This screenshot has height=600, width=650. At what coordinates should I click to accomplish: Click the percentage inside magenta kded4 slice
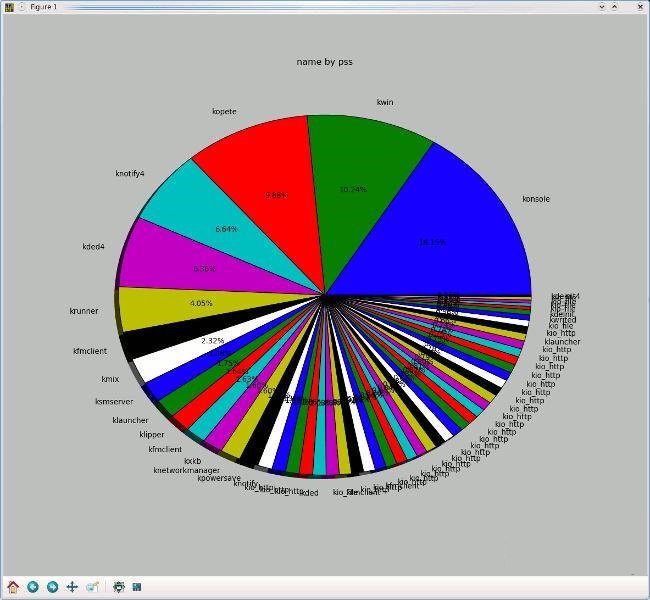205,269
